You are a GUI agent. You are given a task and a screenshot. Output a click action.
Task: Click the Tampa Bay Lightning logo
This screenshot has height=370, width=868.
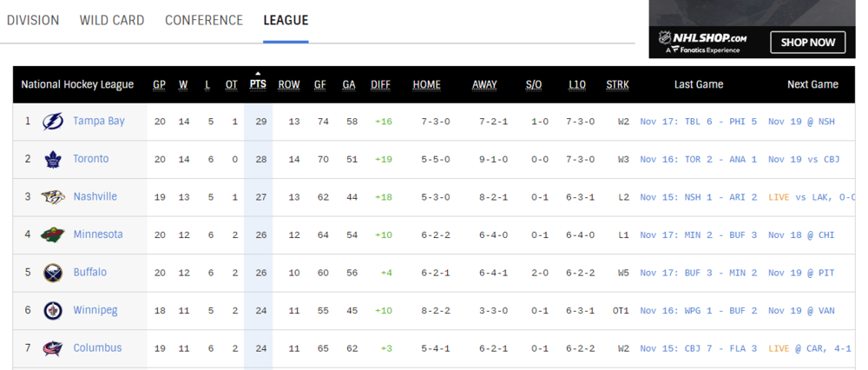(x=53, y=122)
